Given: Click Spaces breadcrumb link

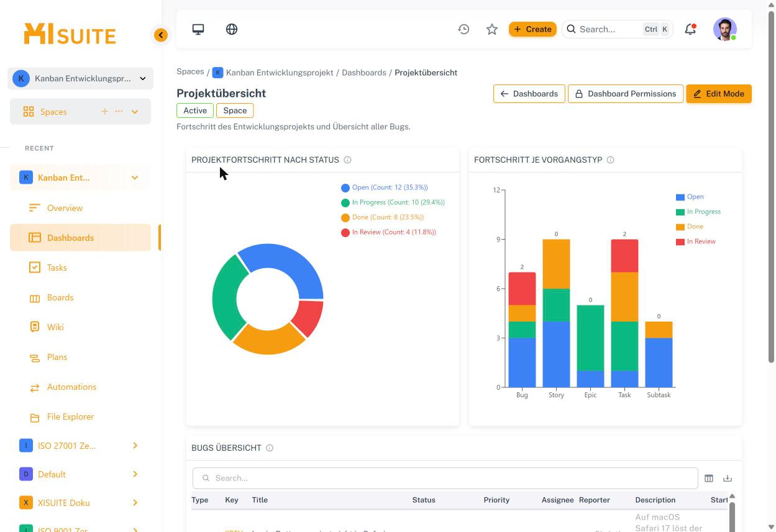Looking at the screenshot, I should point(190,72).
